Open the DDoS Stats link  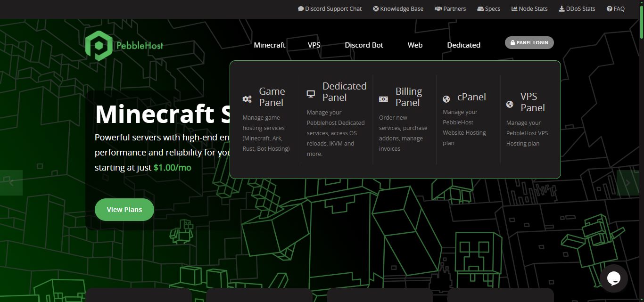pyautogui.click(x=577, y=8)
